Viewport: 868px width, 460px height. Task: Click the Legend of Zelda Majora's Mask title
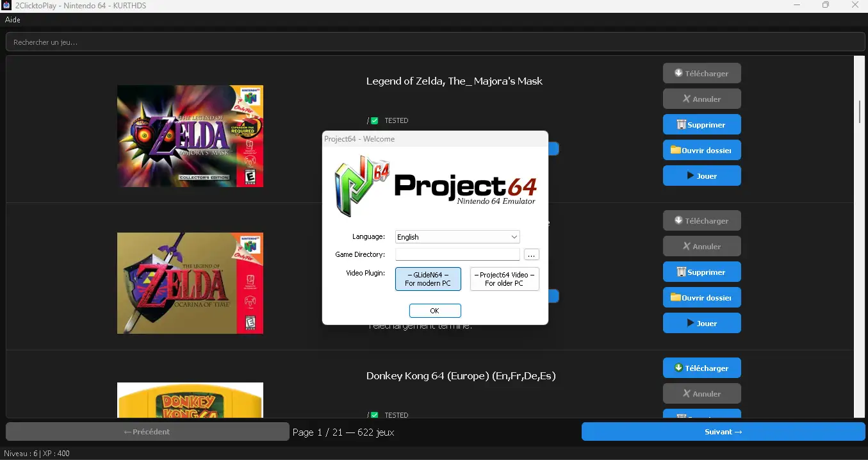(454, 81)
